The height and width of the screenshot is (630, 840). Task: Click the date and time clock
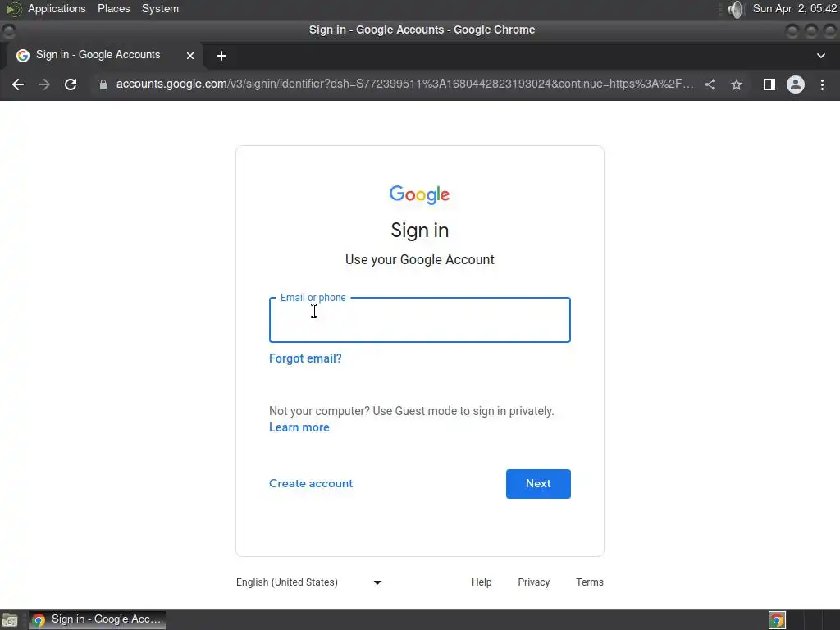coord(794,8)
